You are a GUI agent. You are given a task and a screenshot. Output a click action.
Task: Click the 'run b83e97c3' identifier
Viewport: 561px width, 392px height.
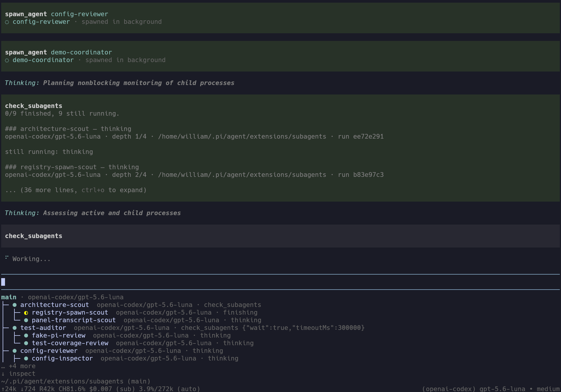(361, 175)
